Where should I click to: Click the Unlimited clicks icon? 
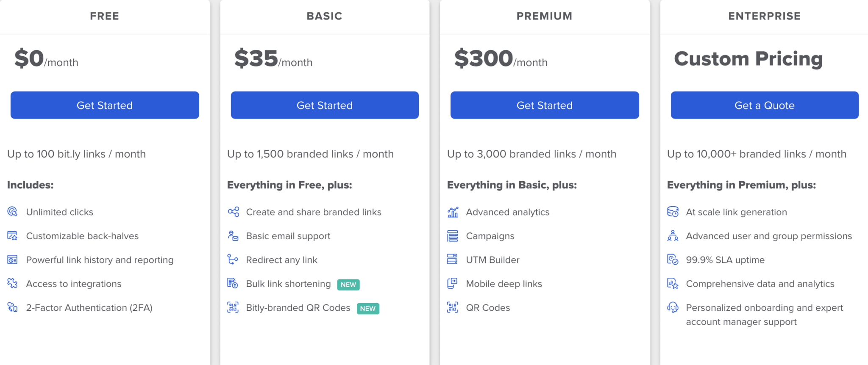tap(12, 212)
